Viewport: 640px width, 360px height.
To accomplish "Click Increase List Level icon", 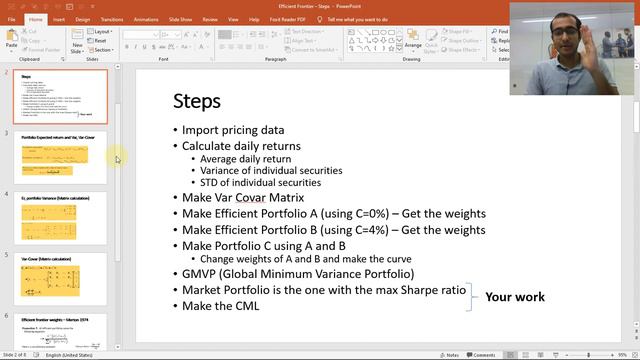I will [x=262, y=35].
